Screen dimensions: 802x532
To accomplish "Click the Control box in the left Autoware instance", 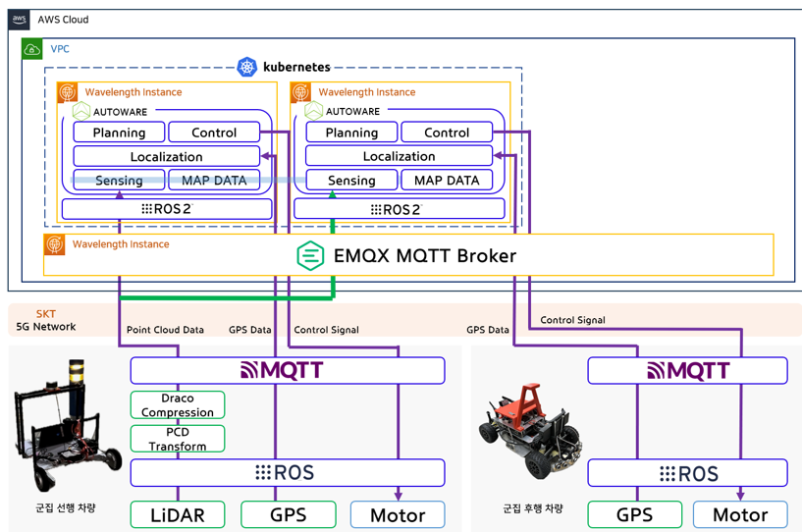I will 214,133.
